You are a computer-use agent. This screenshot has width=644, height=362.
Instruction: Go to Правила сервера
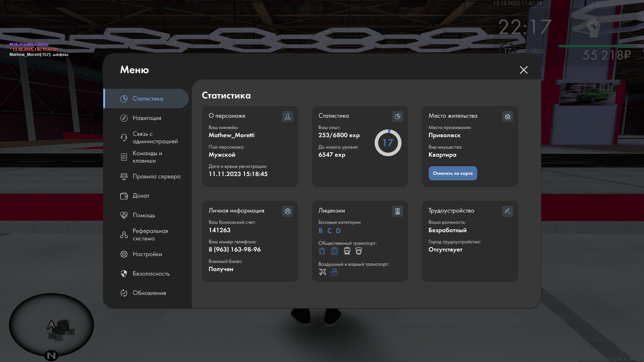click(156, 176)
